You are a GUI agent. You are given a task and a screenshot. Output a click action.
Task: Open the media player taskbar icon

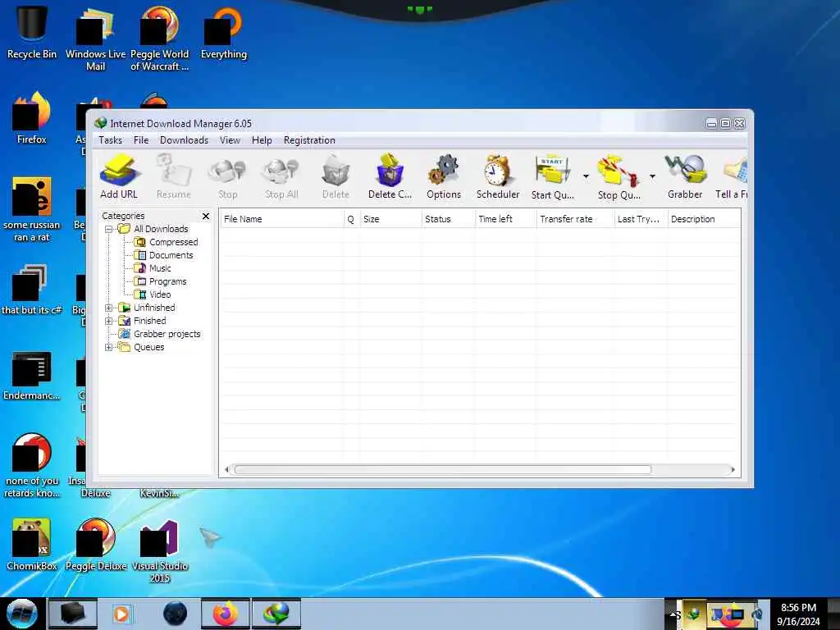click(x=121, y=614)
